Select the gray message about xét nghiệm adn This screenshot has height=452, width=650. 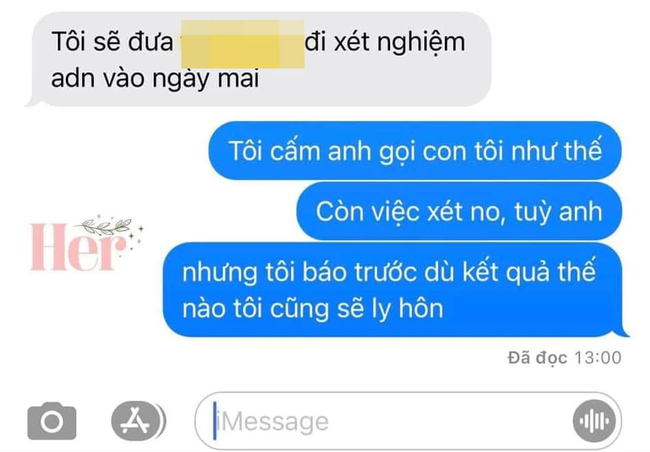[259, 59]
